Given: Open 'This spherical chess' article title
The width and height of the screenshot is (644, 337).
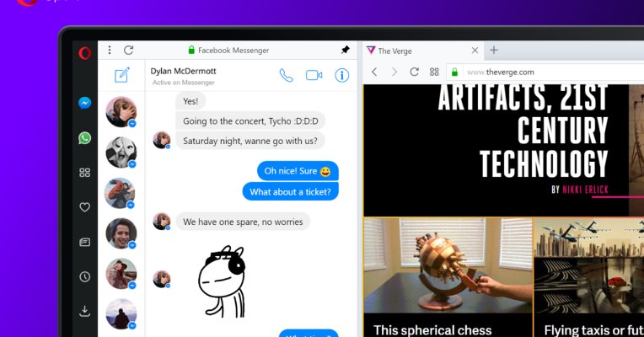Looking at the screenshot, I should click(432, 330).
